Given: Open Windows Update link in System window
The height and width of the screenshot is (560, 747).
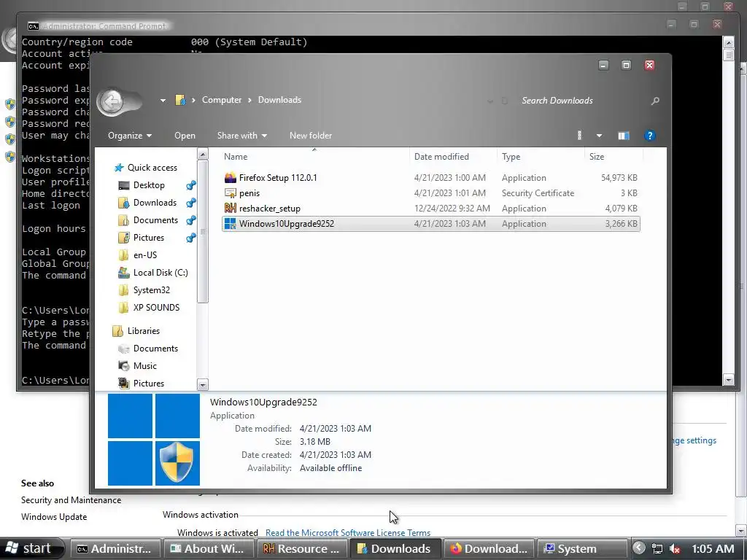Looking at the screenshot, I should [x=54, y=517].
